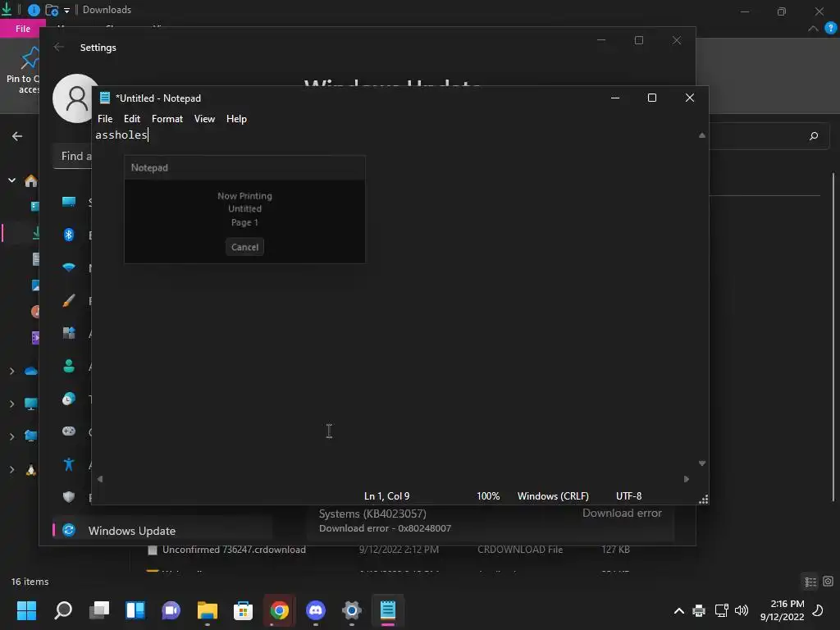
Task: Select Windows Update in Settings sidebar
Action: coord(163,531)
